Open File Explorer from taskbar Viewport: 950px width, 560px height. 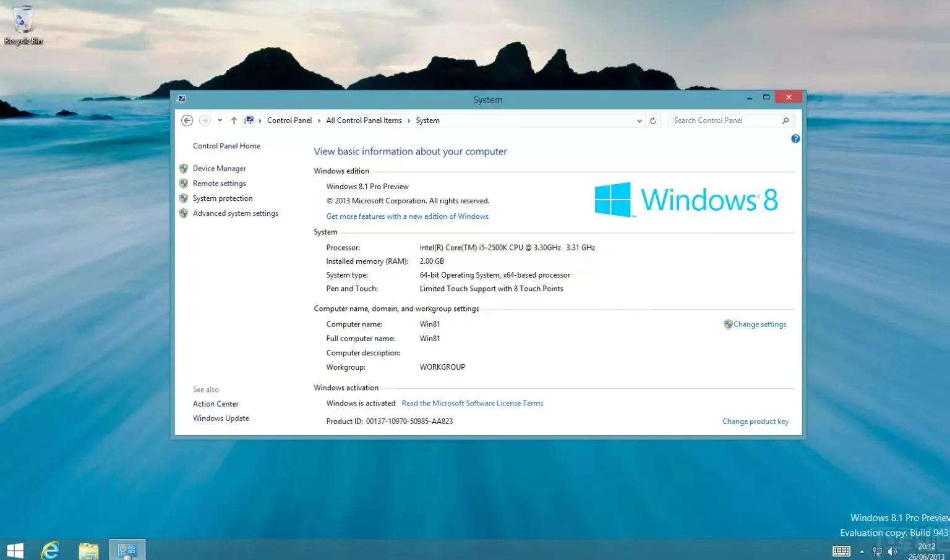pyautogui.click(x=88, y=550)
